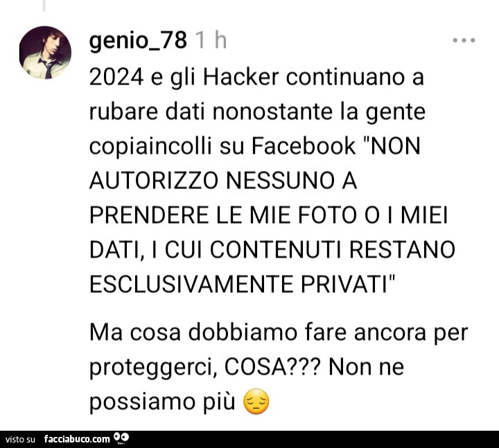499x448 pixels.
Task: Click the pensive sad face emoji
Action: (256, 401)
